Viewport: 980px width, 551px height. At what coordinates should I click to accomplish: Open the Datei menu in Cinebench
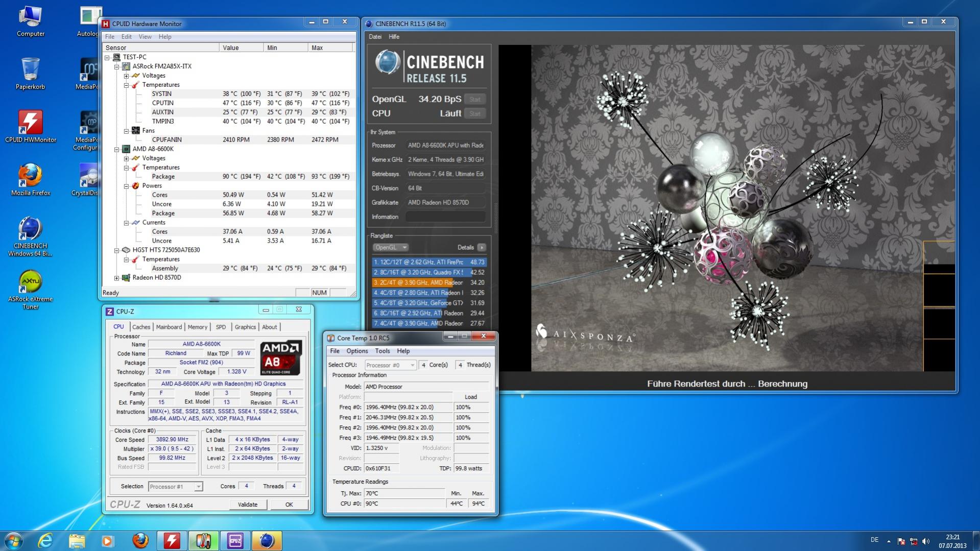click(375, 37)
